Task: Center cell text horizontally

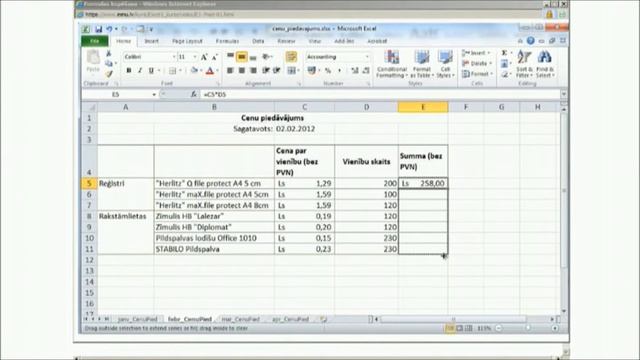Action: pyautogui.click(x=242, y=71)
